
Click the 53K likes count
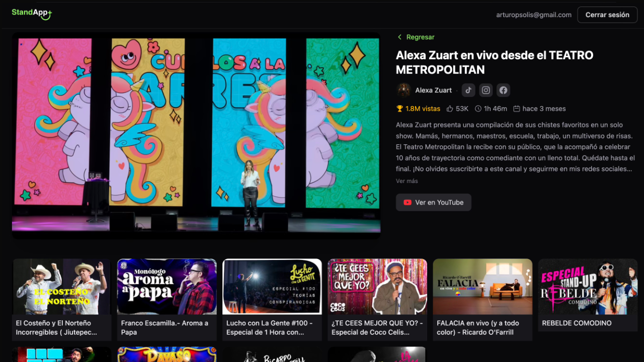[x=462, y=109]
